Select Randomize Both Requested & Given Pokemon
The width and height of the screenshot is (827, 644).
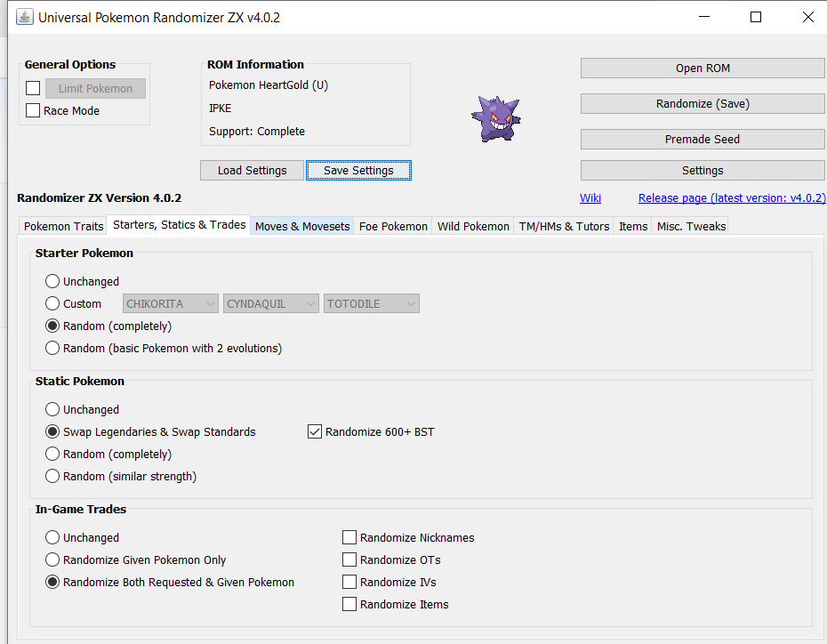[x=52, y=582]
